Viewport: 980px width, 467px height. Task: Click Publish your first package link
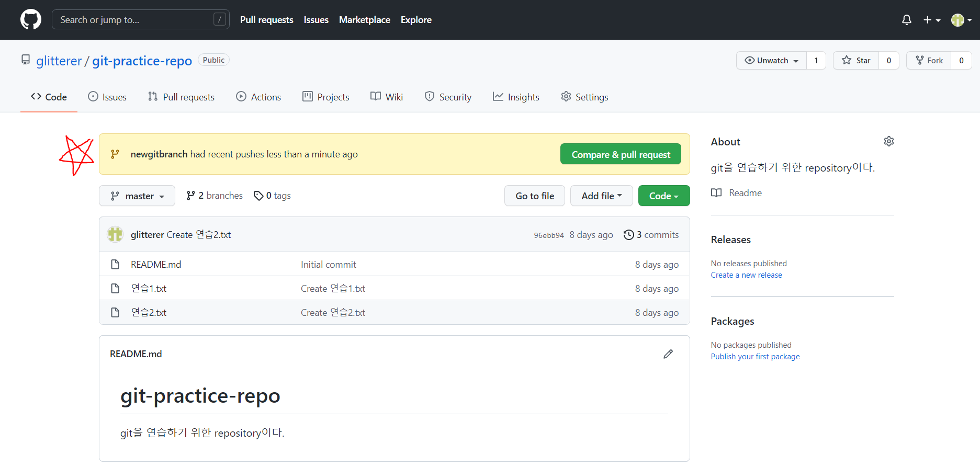[x=755, y=357]
